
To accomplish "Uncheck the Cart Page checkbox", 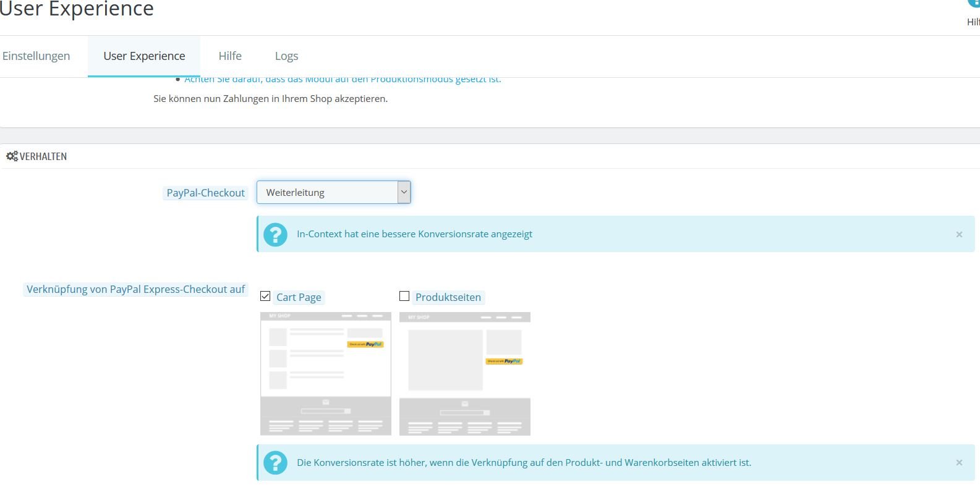I will tap(265, 297).
